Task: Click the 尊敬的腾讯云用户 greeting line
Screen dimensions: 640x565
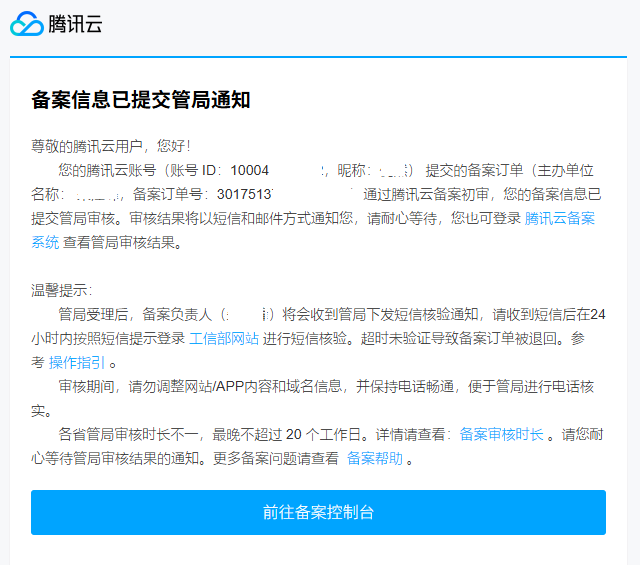Action: tap(111, 146)
